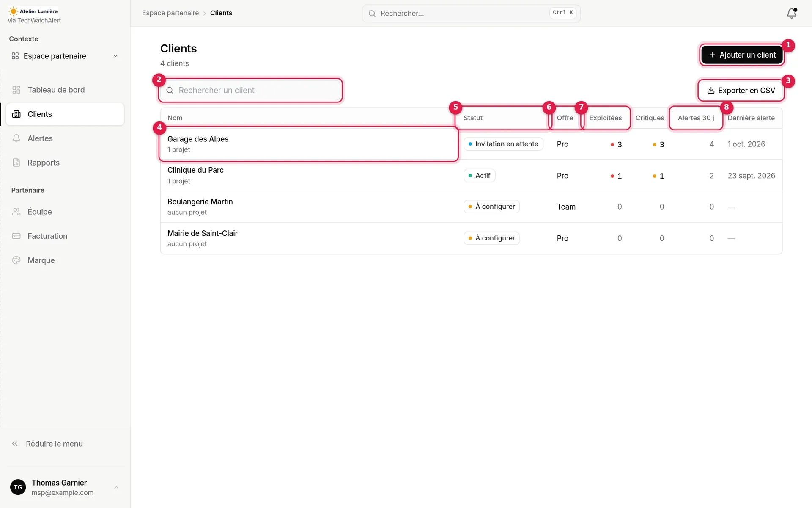Screen dimensions: 812x508
Task: Click the Atelier Lumière sun logo
Action: [13, 11]
